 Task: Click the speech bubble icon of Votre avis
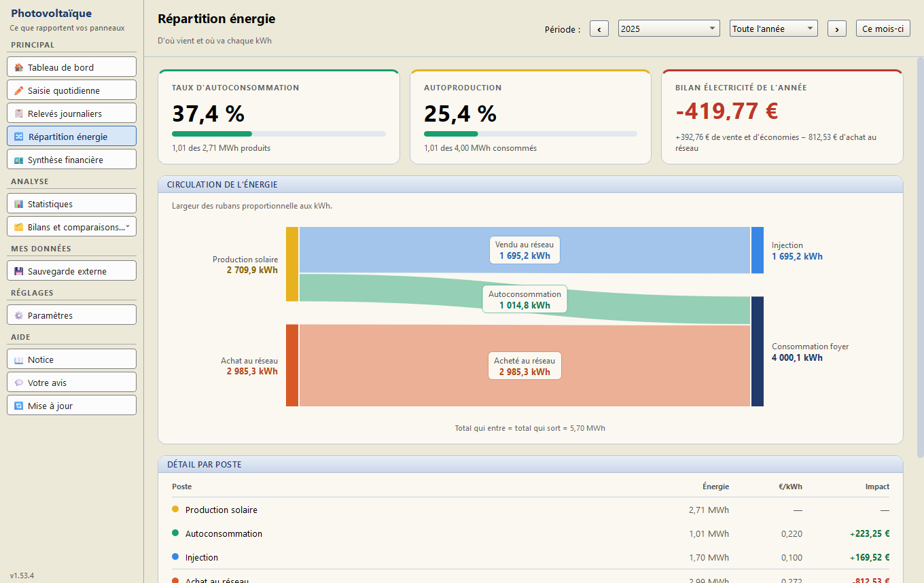[x=19, y=383]
